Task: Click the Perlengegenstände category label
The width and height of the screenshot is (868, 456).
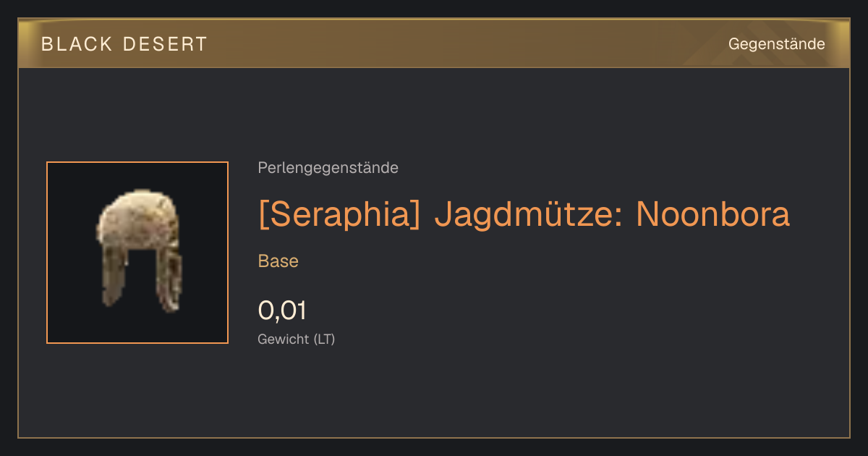Action: 328,168
